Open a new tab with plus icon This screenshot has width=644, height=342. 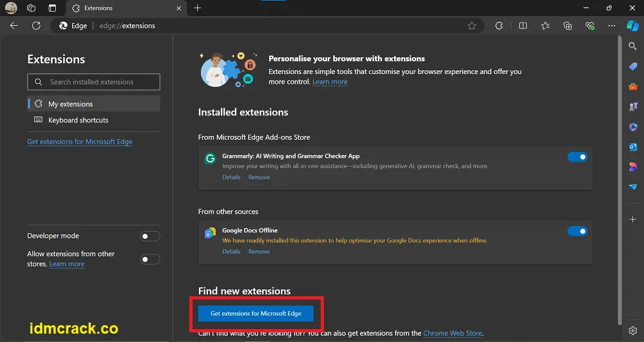pos(197,8)
